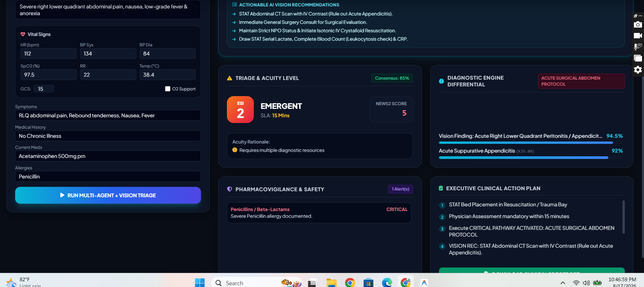This screenshot has width=644, height=287.
Task: Click the list icon beside Actionable AI Vision Recommendations
Action: coord(234,5)
